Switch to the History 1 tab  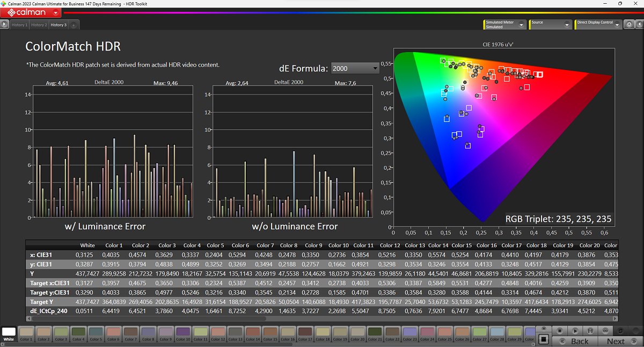[x=19, y=25]
